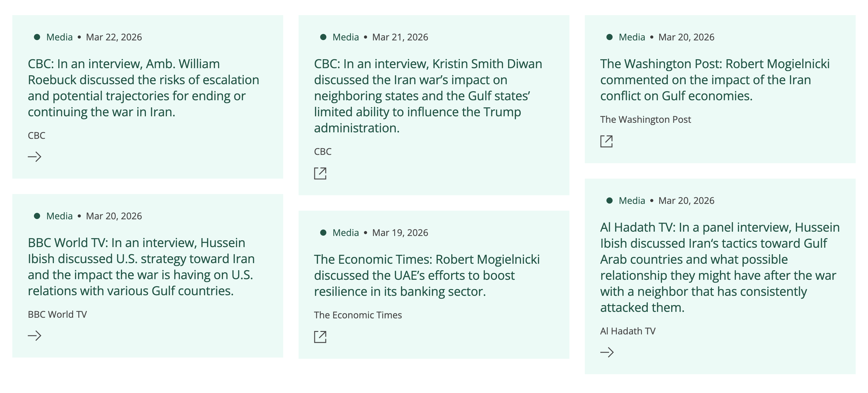Image resolution: width=868 pixels, height=393 pixels.
Task: Click the arrow icon under BBC World TV
Action: coord(34,336)
